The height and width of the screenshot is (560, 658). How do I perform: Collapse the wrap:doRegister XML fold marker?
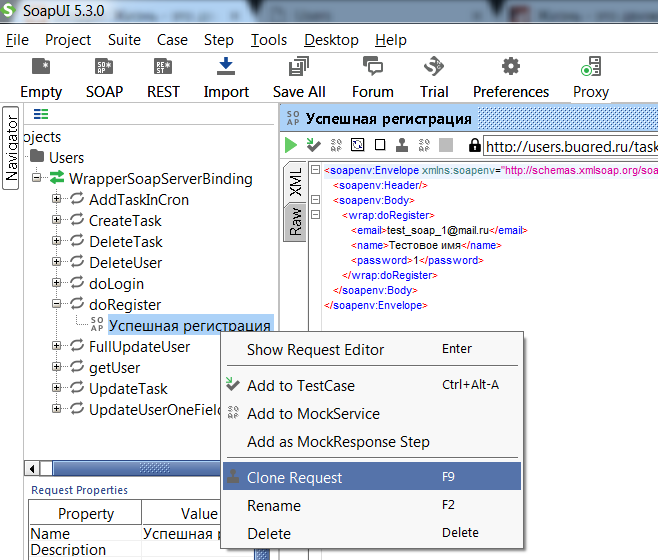[x=315, y=215]
